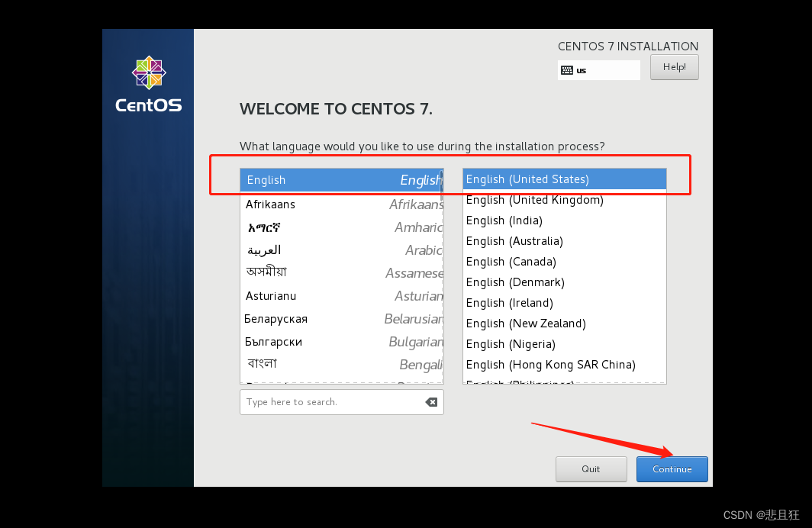The image size is (812, 528).
Task: Focus the language search field
Action: tap(341, 402)
